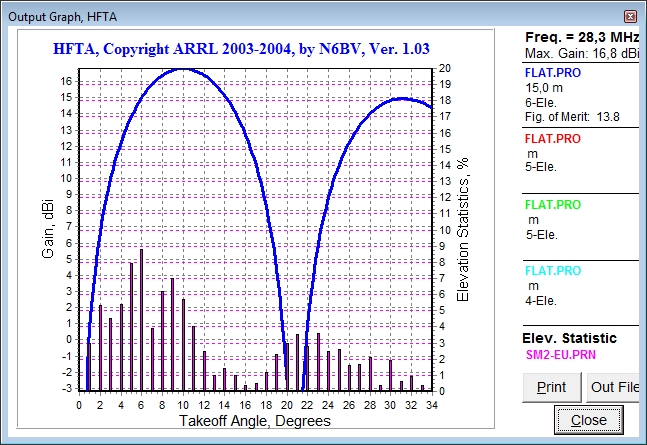The image size is (647, 445).
Task: Click the SM2-EU.PRN elevation statistic file
Action: tap(561, 355)
